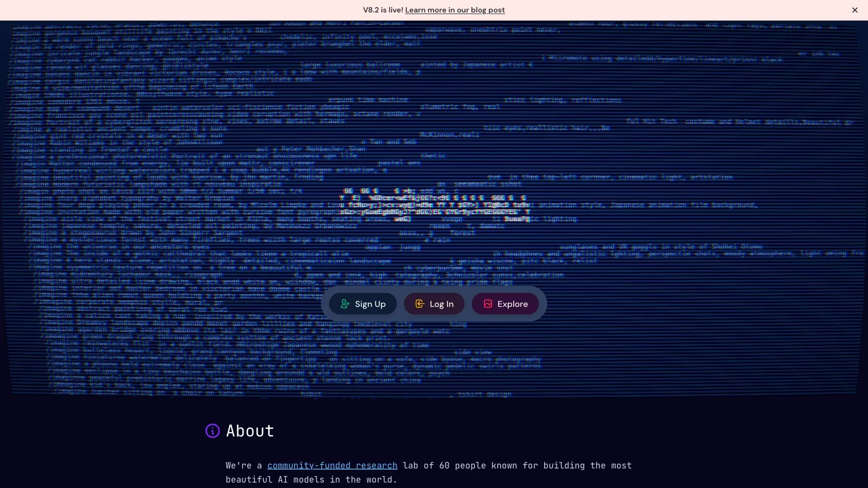
Task: Follow the community-funded research link
Action: pos(332,466)
